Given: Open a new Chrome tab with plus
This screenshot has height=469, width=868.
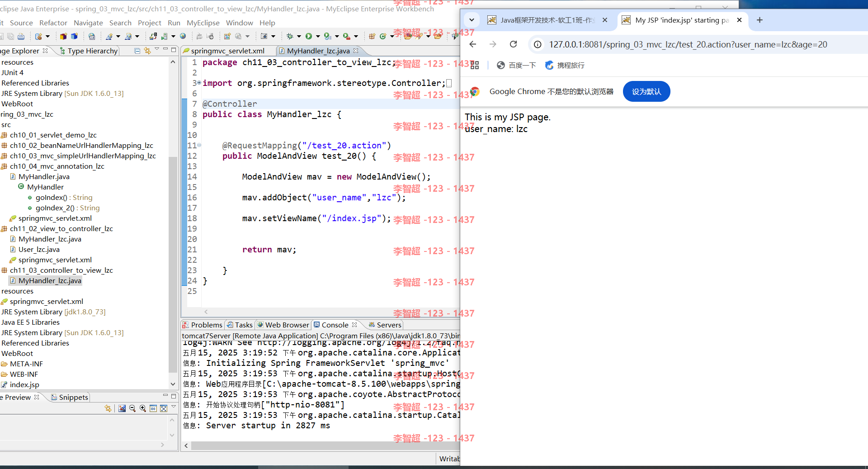Looking at the screenshot, I should (x=759, y=20).
